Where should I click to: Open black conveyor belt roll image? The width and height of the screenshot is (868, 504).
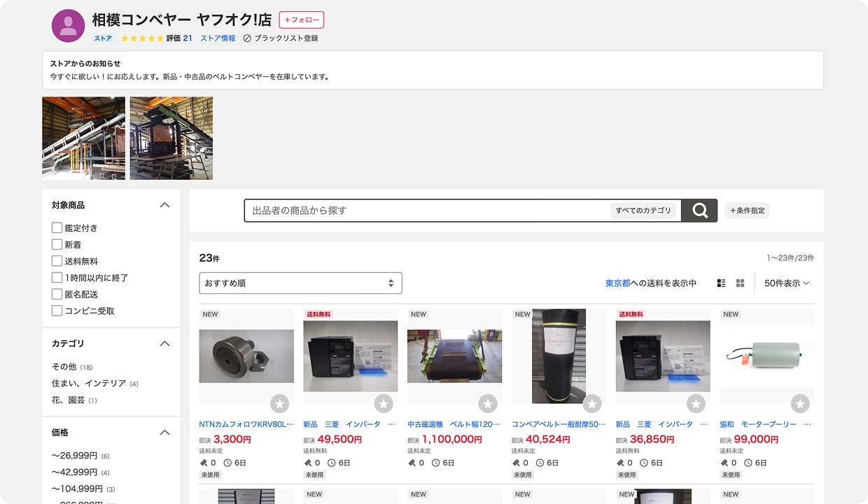tap(559, 356)
